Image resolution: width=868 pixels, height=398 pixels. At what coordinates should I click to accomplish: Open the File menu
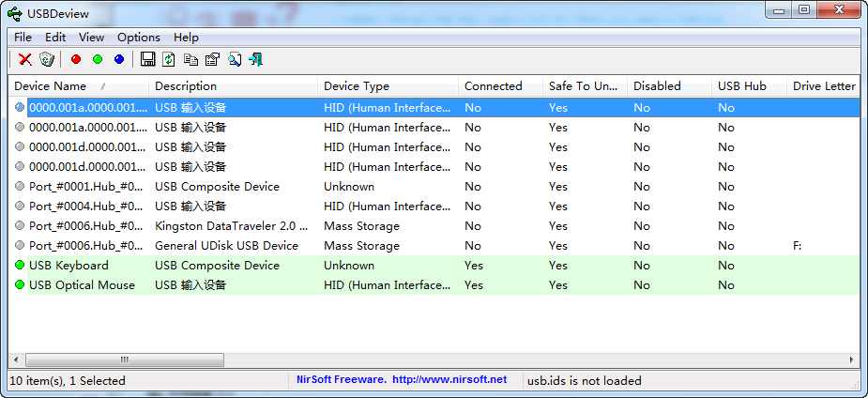tap(23, 38)
